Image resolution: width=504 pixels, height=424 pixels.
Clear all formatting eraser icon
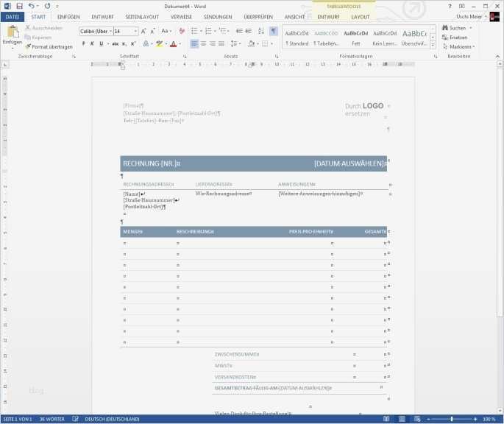coord(182,31)
